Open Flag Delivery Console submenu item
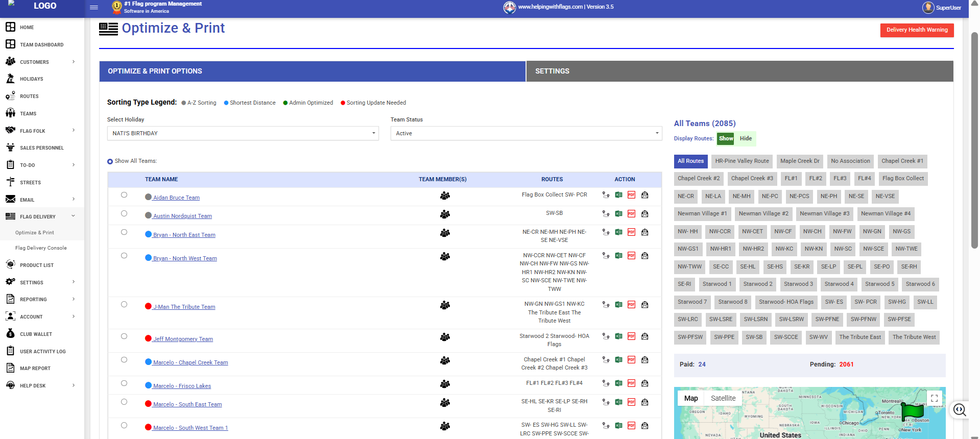Image resolution: width=980 pixels, height=439 pixels. coord(41,248)
